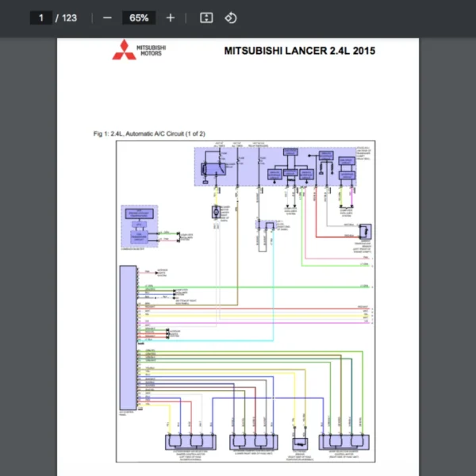Click the ambient temperature sensor on the right
Screen dimensions: 476x476
[364, 231]
